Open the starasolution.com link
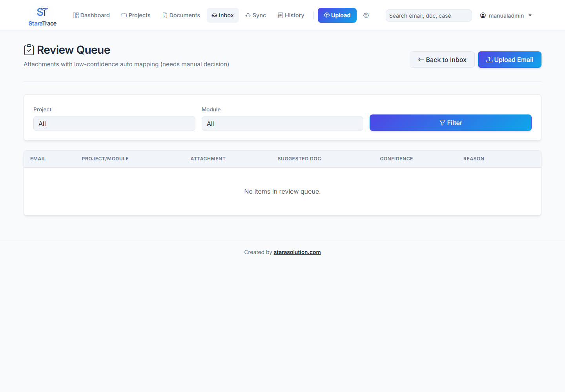Image resolution: width=565 pixels, height=392 pixels. [297, 252]
